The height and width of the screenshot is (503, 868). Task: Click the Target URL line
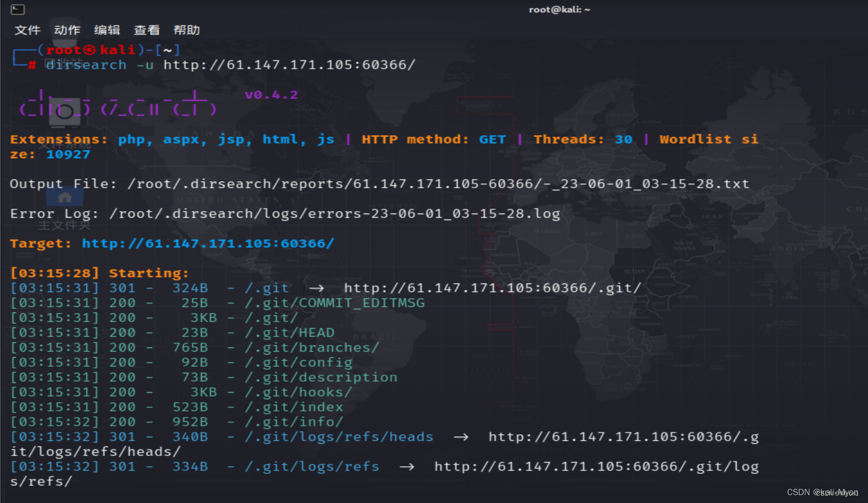(x=172, y=243)
